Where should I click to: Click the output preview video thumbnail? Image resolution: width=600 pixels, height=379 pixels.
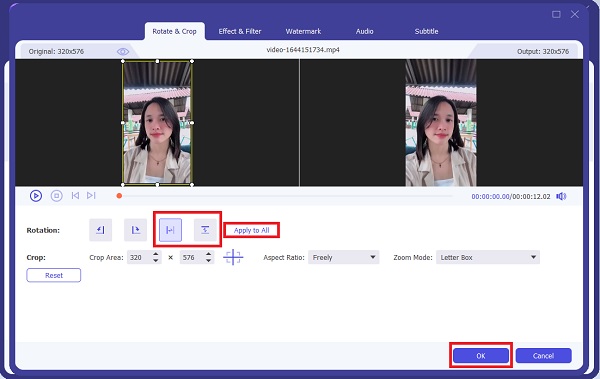click(x=441, y=123)
